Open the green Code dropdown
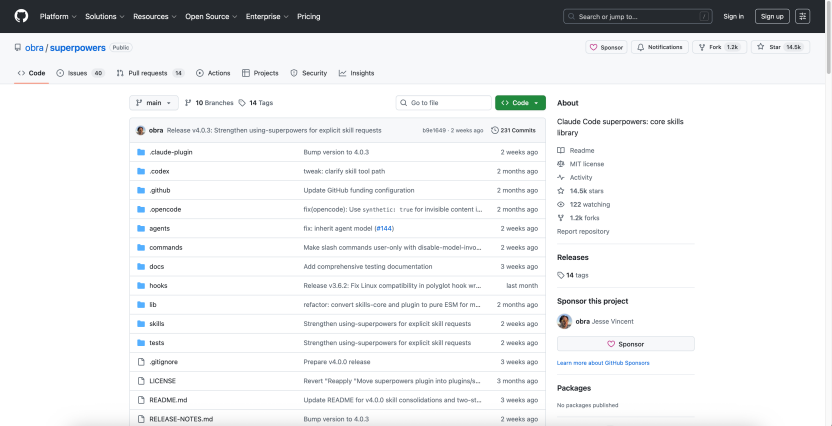The image size is (832, 426). point(520,103)
